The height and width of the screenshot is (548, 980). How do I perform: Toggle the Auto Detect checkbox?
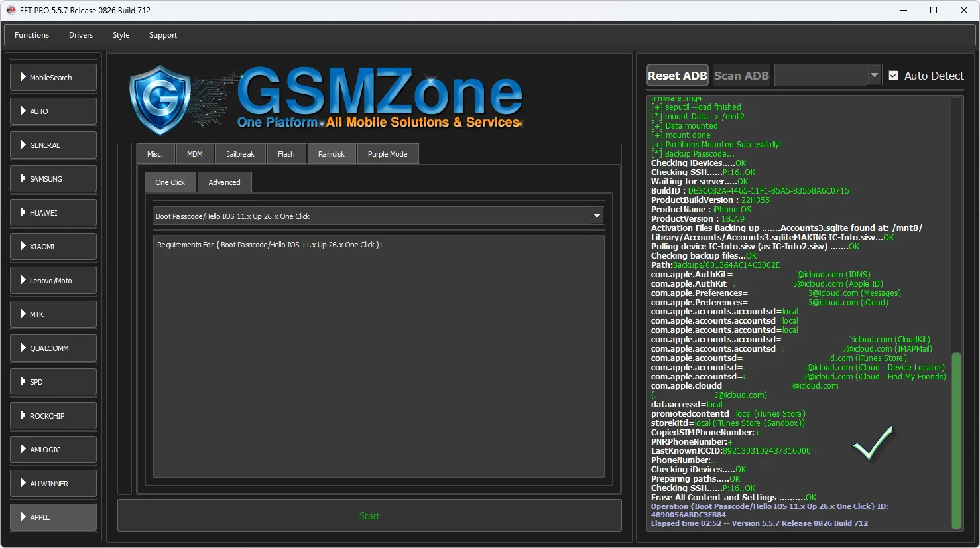[893, 76]
